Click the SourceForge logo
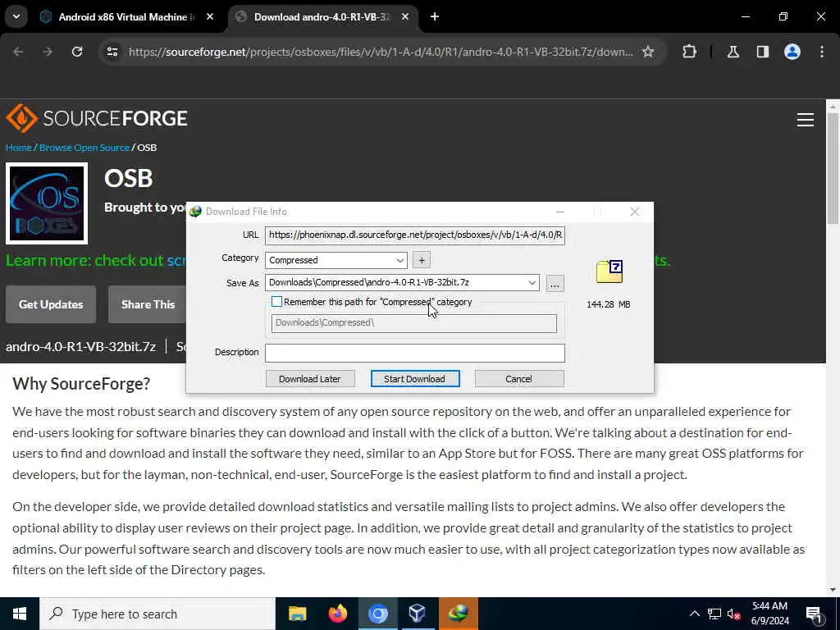 point(97,118)
